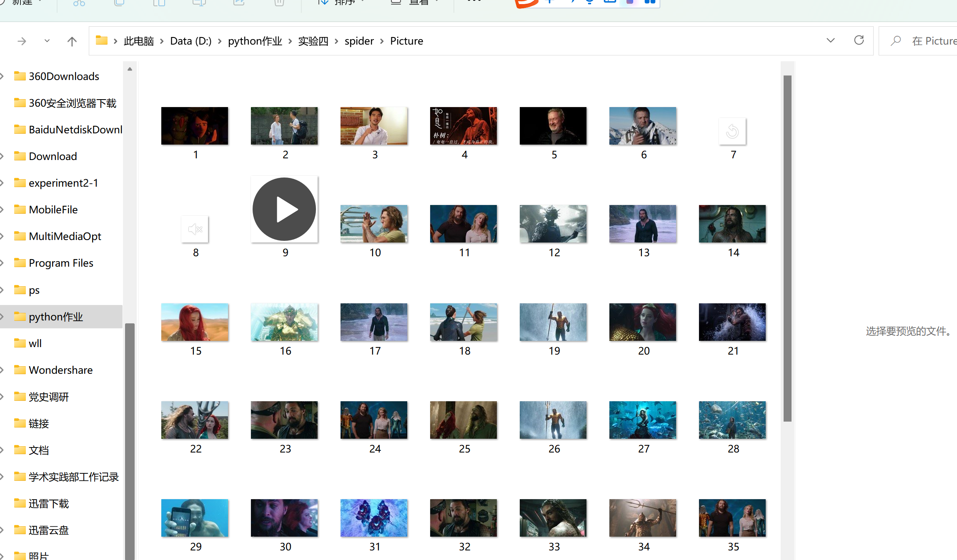Open chevron dropdown after 此电脑 in breadcrumb

pyautogui.click(x=162, y=41)
